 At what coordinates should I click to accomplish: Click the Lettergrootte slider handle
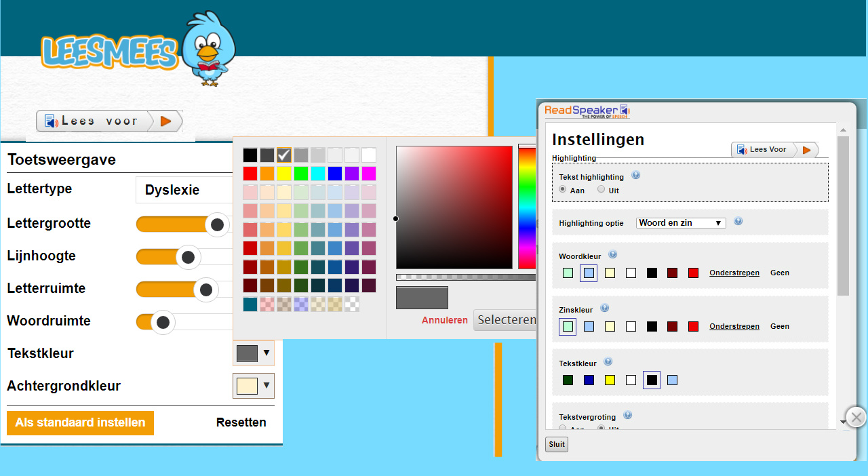point(217,224)
